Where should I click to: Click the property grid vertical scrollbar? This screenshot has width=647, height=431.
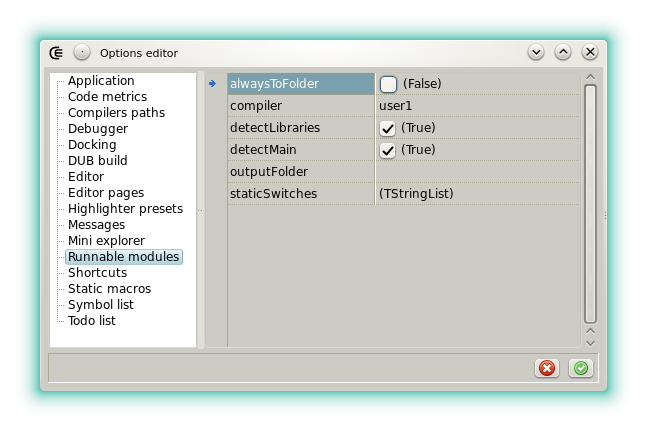[x=590, y=200]
